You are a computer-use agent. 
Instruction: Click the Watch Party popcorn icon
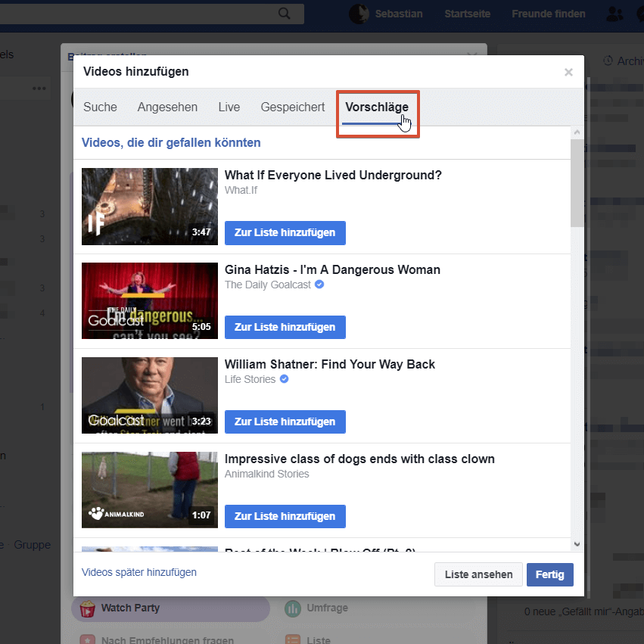88,608
